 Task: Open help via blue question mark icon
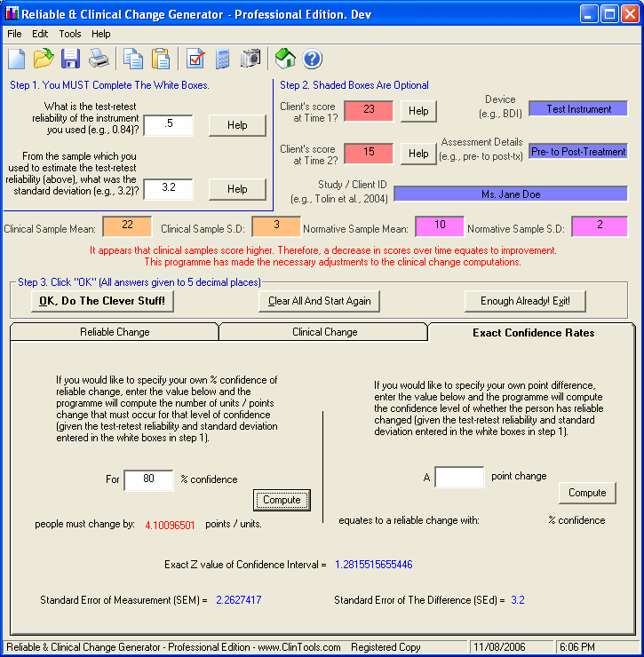[x=312, y=59]
